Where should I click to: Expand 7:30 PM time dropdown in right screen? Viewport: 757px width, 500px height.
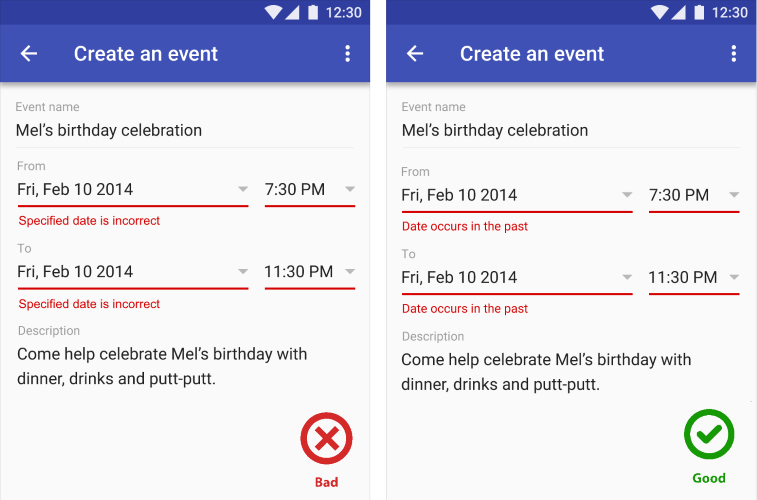click(x=733, y=195)
